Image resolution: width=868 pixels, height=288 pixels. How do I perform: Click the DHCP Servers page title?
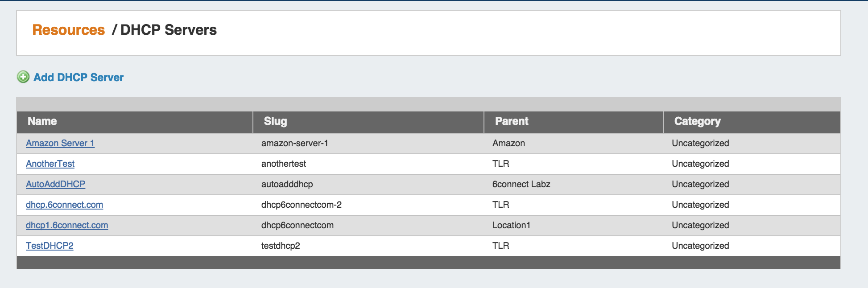[169, 30]
